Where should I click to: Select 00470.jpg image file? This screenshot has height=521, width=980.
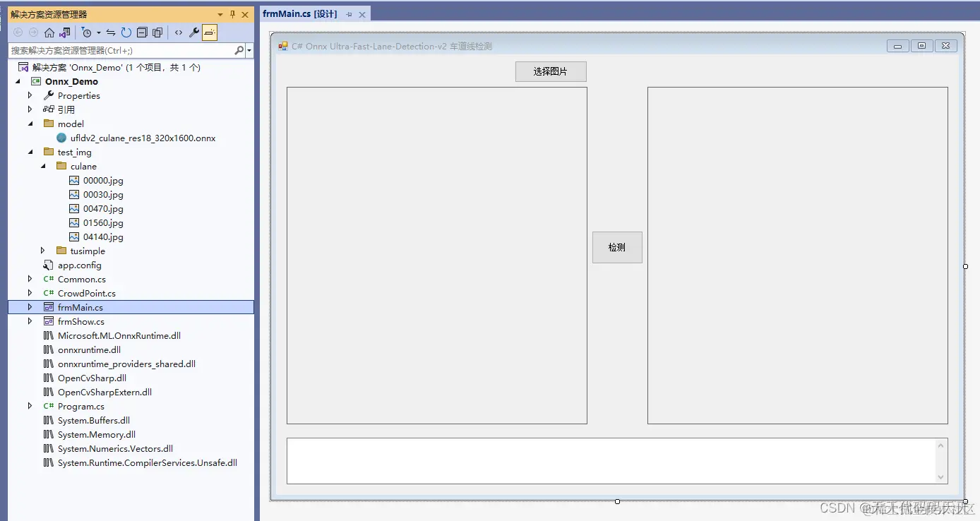coord(103,209)
